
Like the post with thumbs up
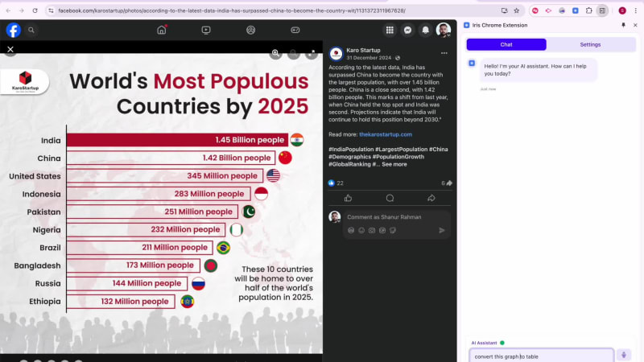[x=349, y=198]
